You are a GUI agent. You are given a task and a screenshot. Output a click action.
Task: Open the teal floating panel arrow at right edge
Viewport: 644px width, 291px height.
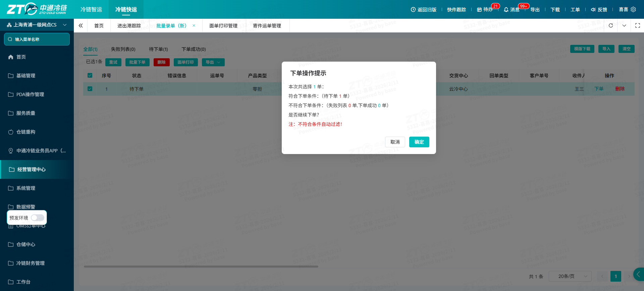tap(639, 274)
